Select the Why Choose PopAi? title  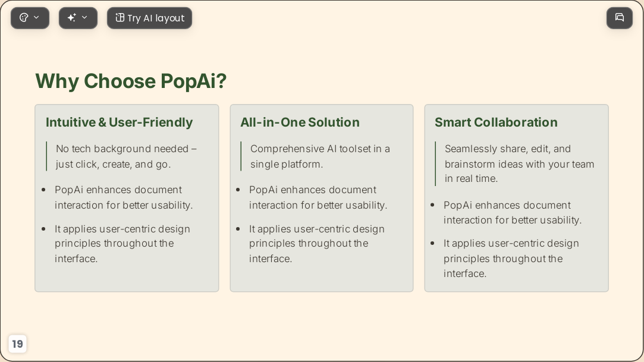tap(131, 81)
